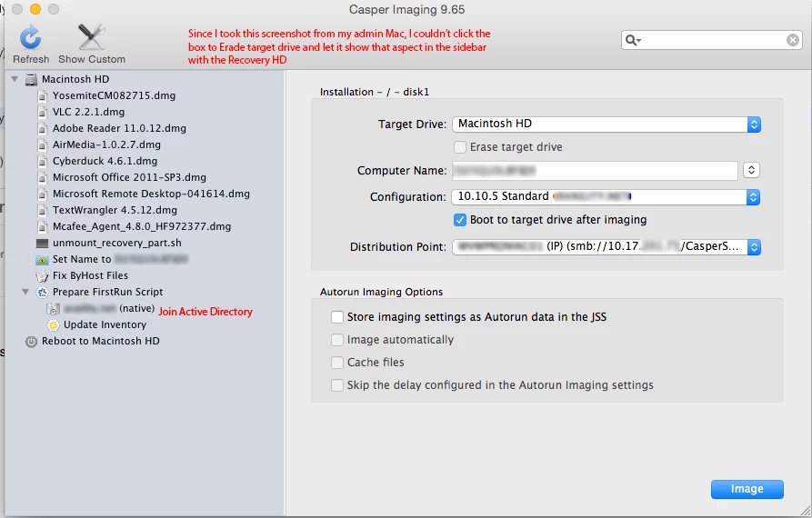Clear the search field with the X icon
The width and height of the screenshot is (812, 518).
point(792,40)
